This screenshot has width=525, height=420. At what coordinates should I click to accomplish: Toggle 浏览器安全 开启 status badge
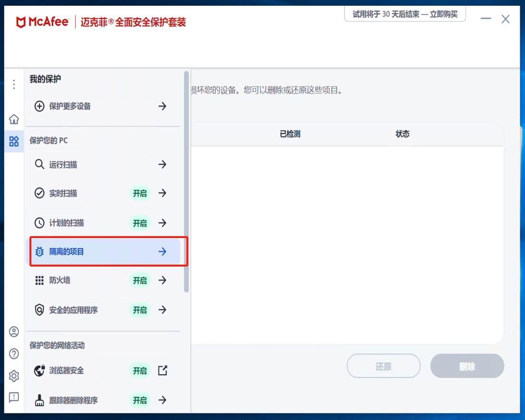[140, 371]
